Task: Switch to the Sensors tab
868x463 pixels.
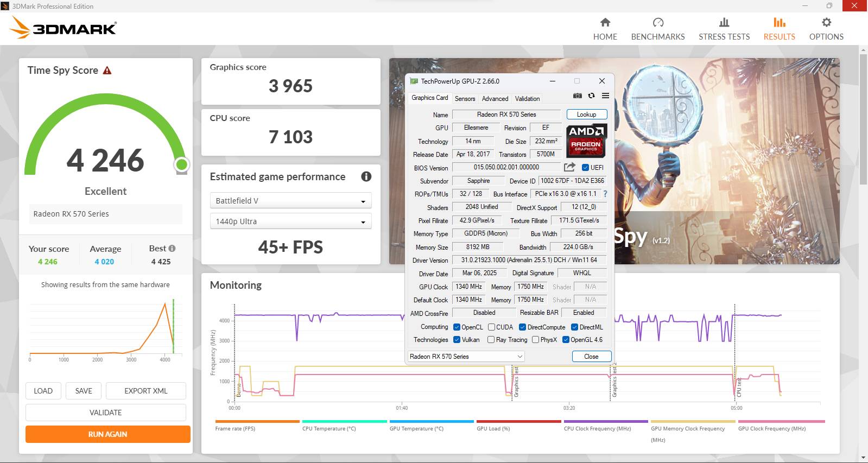Action: 465,99
